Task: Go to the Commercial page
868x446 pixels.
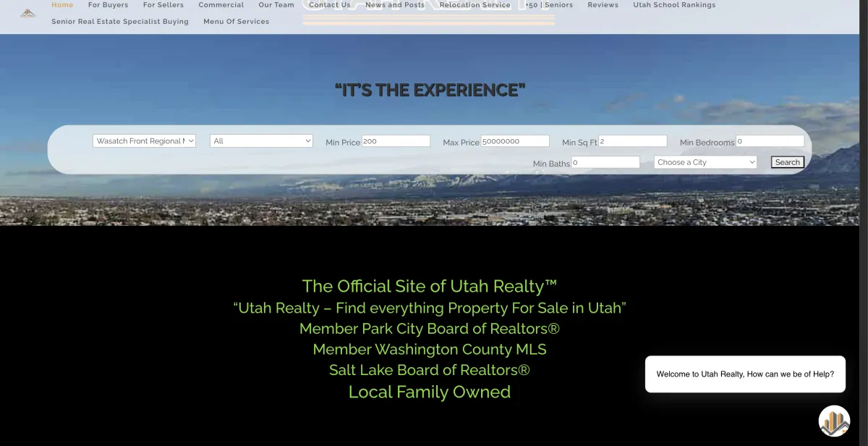Action: (x=221, y=4)
